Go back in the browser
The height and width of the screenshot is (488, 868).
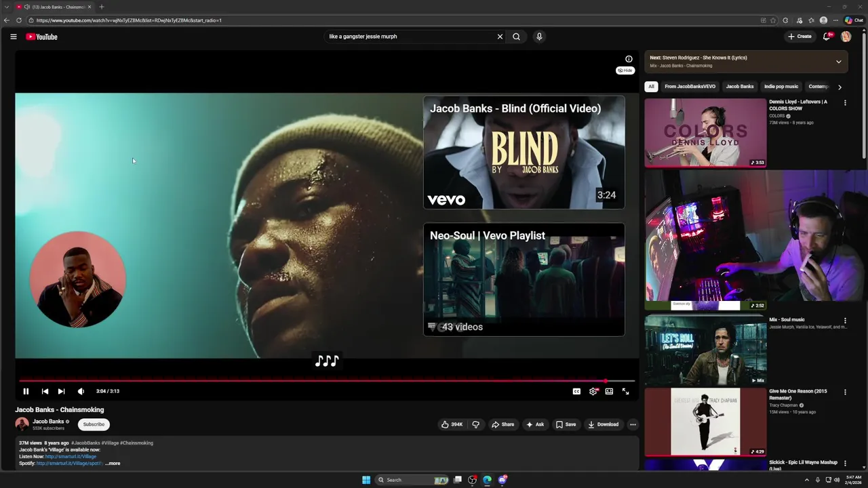(7, 20)
